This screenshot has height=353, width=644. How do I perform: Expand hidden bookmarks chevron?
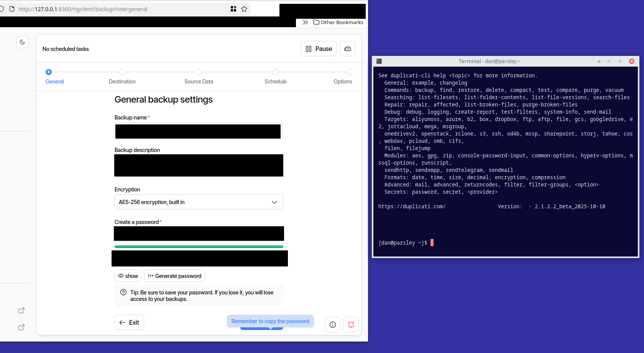[305, 22]
